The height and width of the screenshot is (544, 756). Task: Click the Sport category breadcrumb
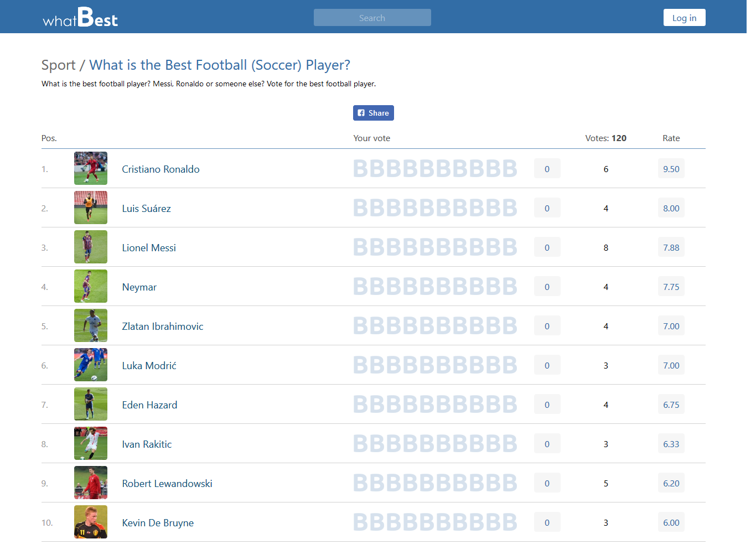[x=58, y=65]
